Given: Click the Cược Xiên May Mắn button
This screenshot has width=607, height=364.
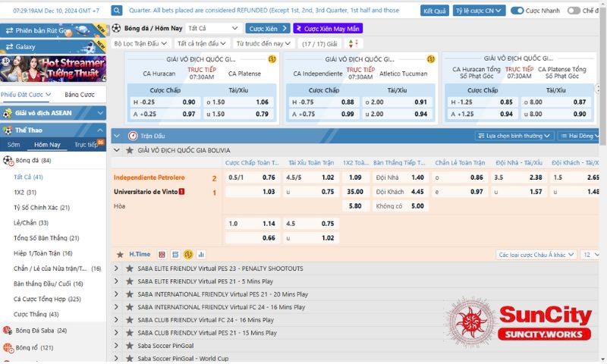Looking at the screenshot, I should [328, 28].
